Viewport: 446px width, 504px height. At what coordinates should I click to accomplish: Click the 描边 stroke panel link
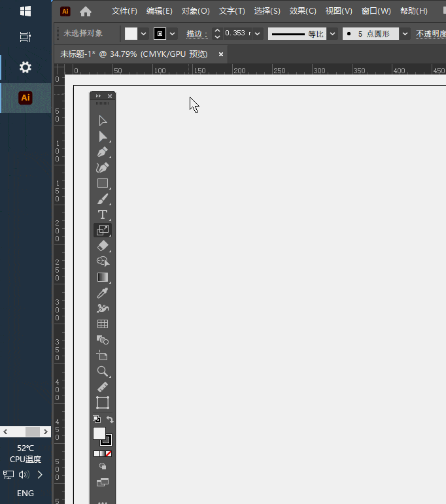tap(196, 33)
